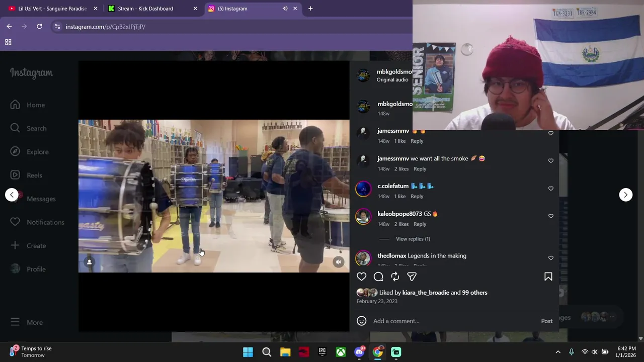
Task: Click the repost icon under the post
Action: tap(395, 277)
